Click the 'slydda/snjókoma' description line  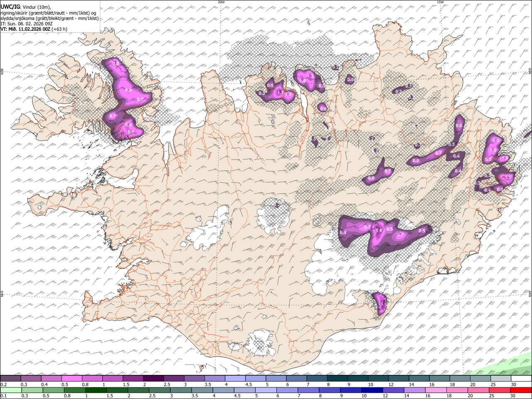tap(49, 18)
